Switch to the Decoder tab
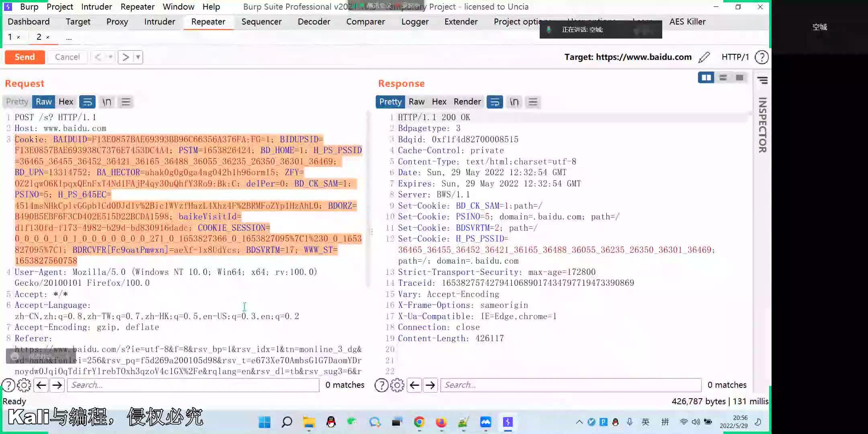 pos(314,22)
